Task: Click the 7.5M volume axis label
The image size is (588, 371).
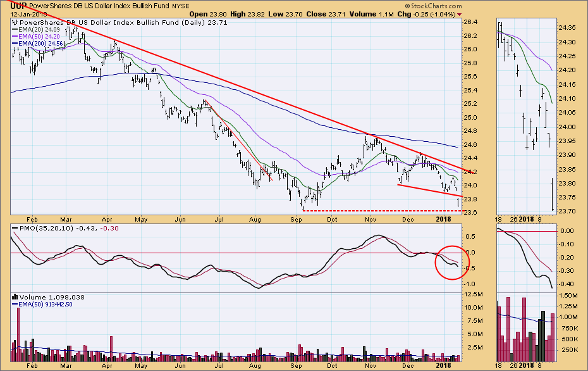Action: [x=474, y=321]
